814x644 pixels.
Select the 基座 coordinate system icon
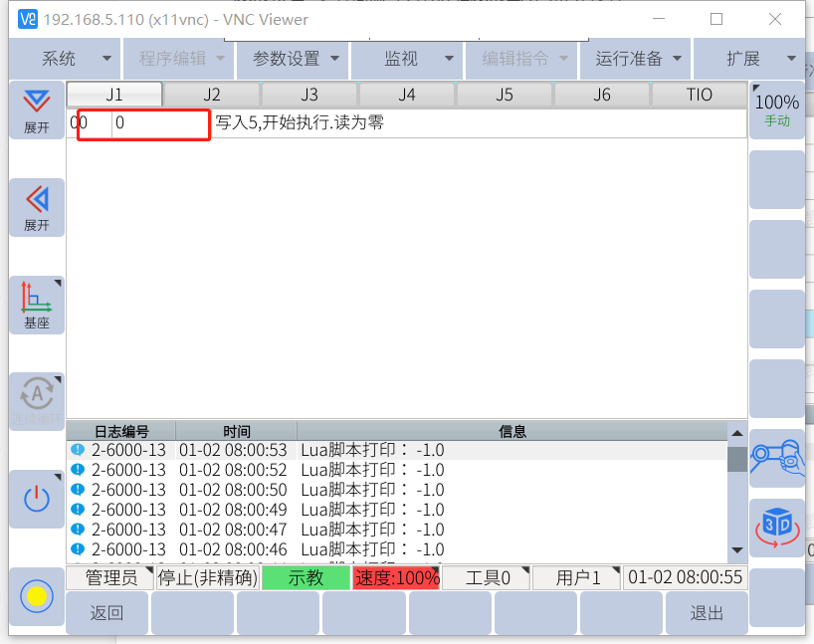point(37,305)
